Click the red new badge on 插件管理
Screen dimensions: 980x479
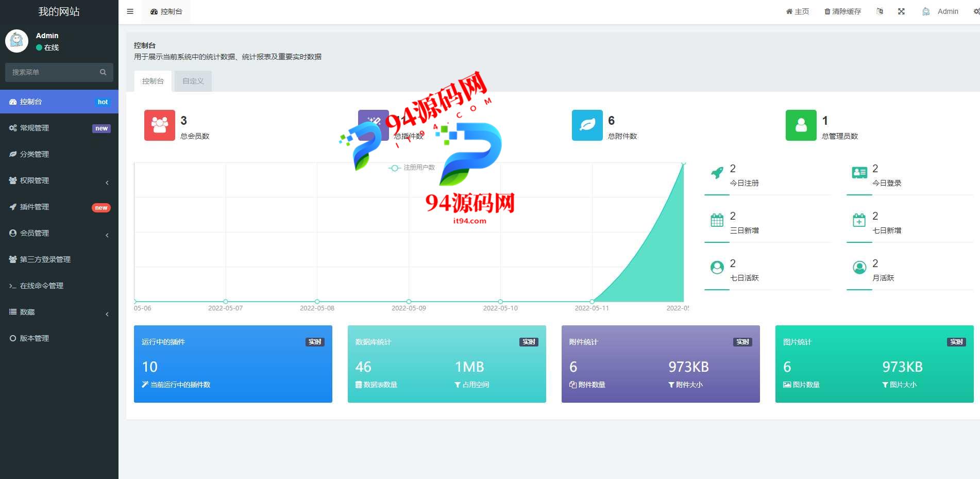click(x=101, y=208)
